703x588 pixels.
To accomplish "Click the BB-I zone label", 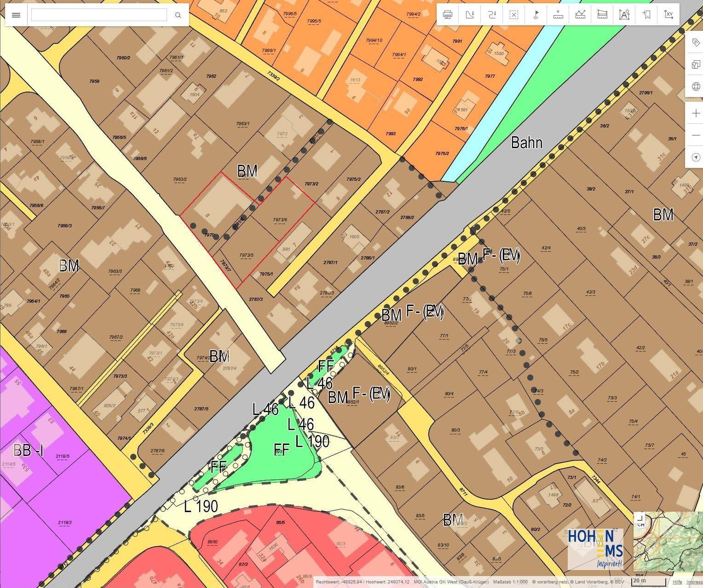I will point(28,450).
